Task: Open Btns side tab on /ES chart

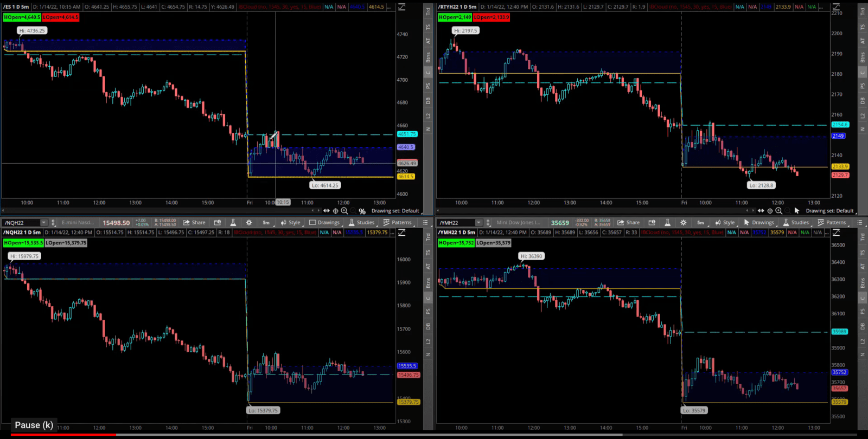Action: [x=428, y=57]
